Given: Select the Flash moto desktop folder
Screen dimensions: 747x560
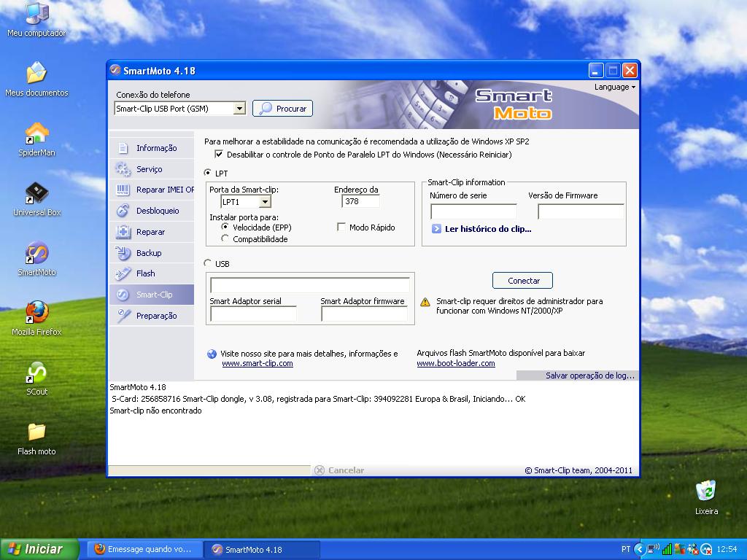Looking at the screenshot, I should [x=36, y=438].
